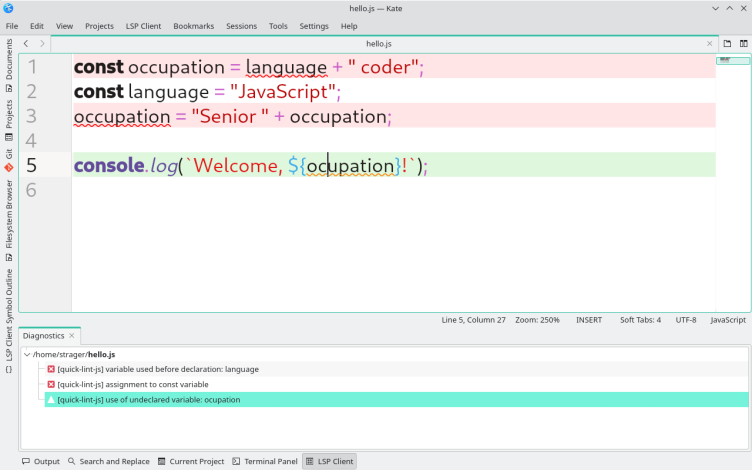This screenshot has width=752, height=470.
Task: Open the Soft Tabs: 4 indentation menu
Action: tap(640, 320)
